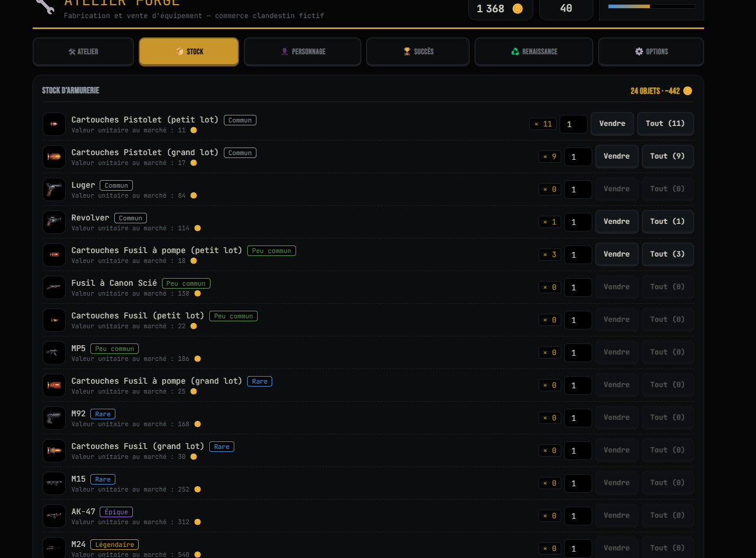Switch to the Personnage tab

(303, 52)
